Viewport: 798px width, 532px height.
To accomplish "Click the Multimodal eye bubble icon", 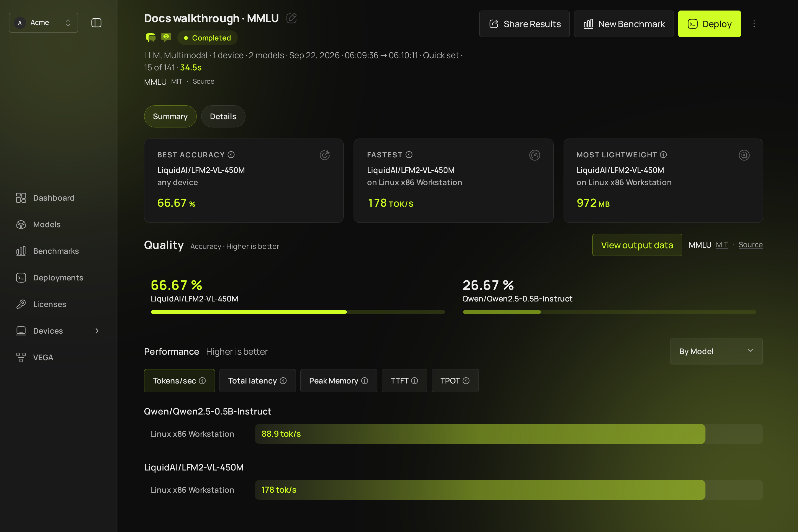I will point(166,37).
